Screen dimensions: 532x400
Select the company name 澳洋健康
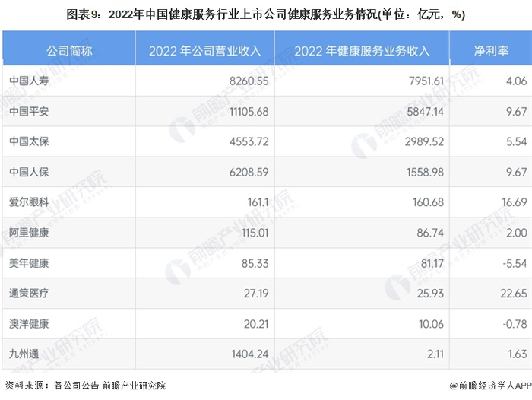click(x=29, y=324)
